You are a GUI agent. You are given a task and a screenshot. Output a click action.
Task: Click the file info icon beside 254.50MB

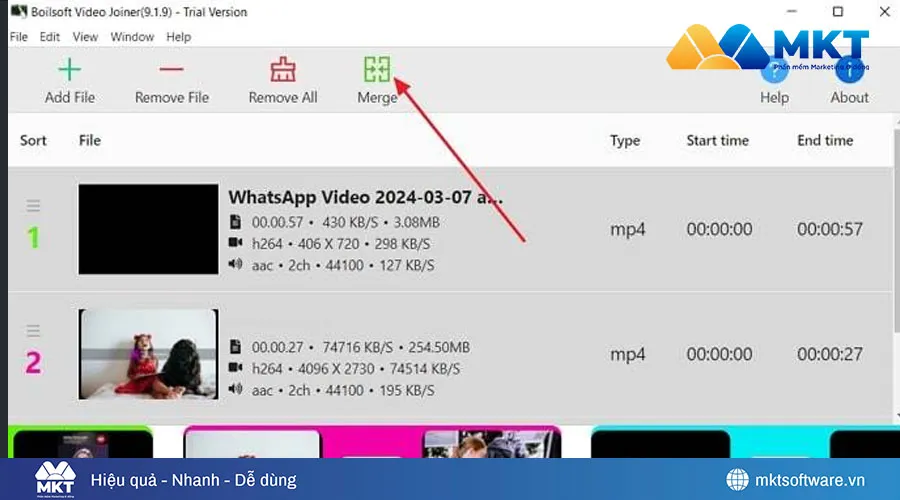point(235,346)
